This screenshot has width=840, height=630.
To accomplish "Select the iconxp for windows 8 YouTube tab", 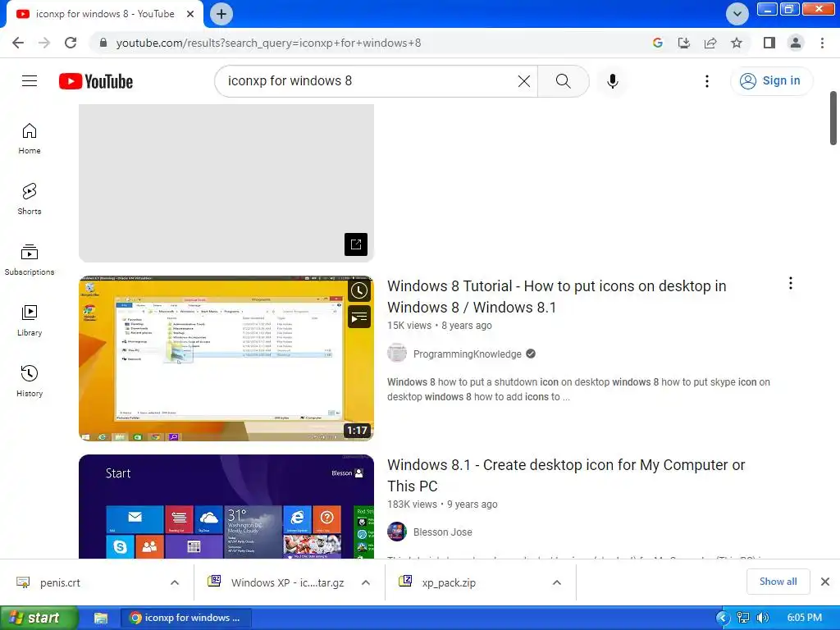I will [x=104, y=14].
